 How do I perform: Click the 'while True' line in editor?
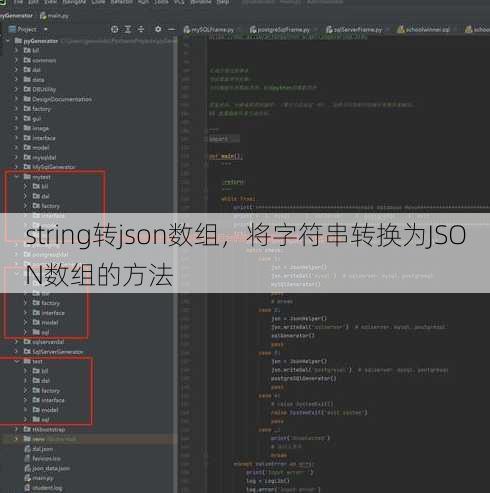pos(238,199)
